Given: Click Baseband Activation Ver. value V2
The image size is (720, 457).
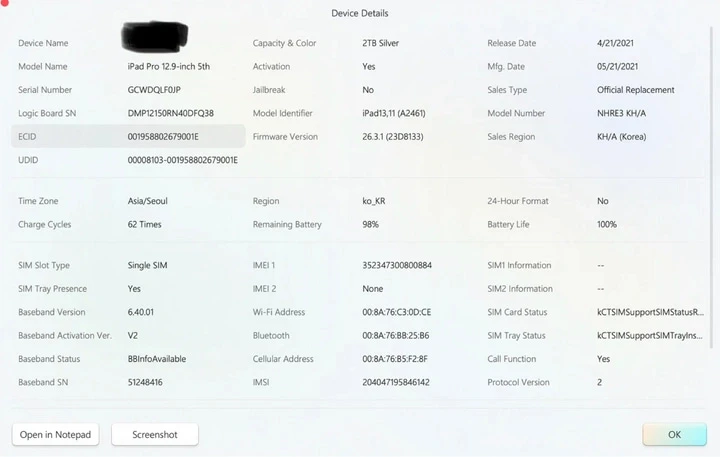Looking at the screenshot, I should [x=132, y=335].
